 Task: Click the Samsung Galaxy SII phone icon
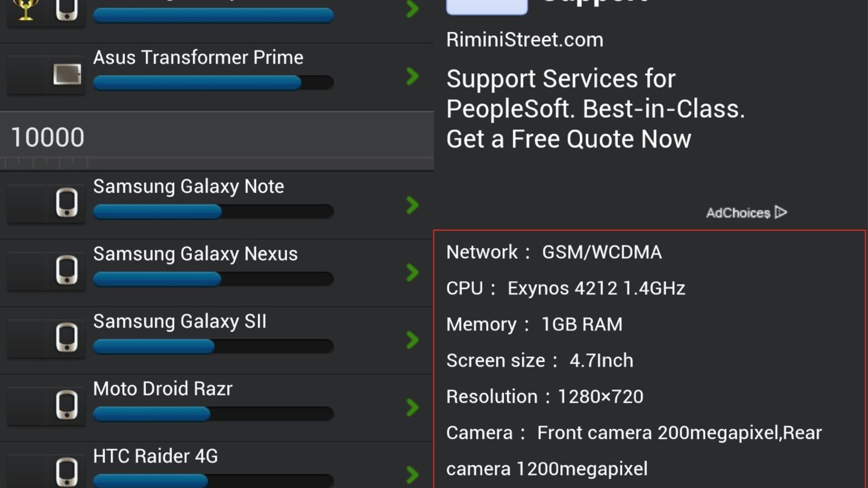pyautogui.click(x=67, y=338)
